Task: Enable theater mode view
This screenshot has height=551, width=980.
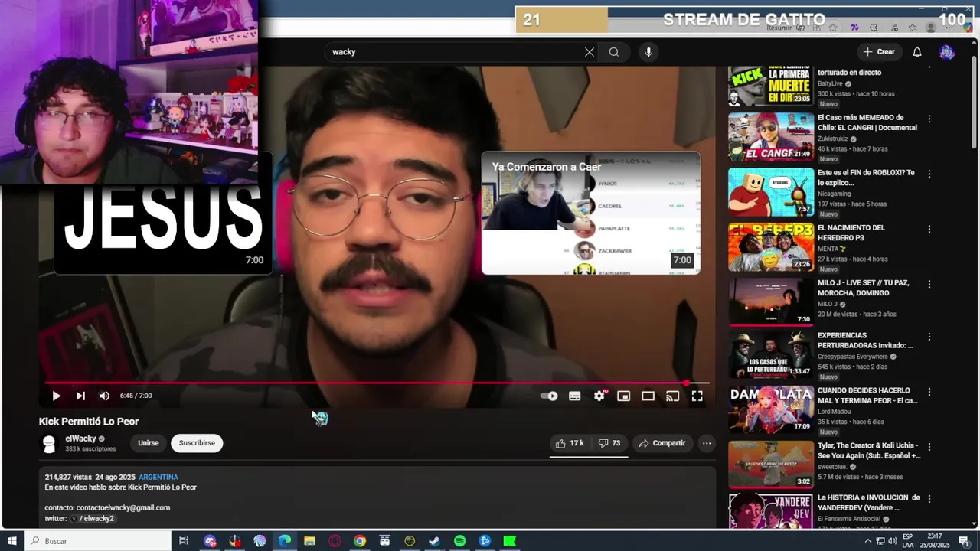Action: [648, 396]
